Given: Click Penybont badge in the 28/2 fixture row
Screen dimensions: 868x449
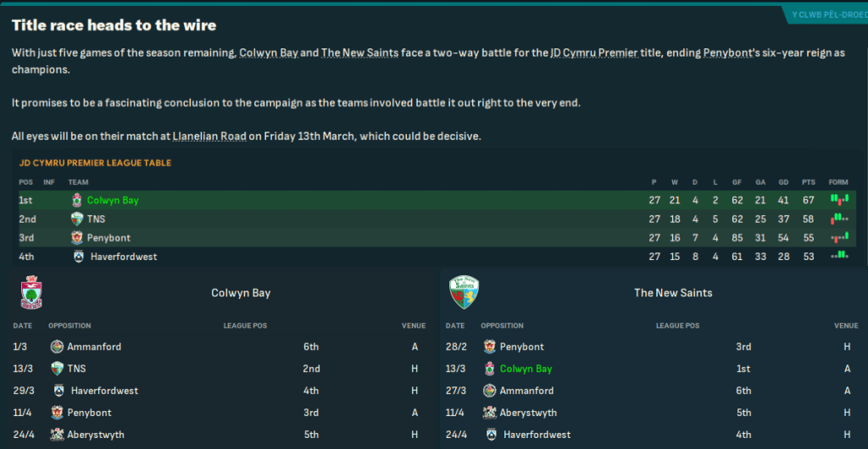Looking at the screenshot, I should tap(489, 346).
